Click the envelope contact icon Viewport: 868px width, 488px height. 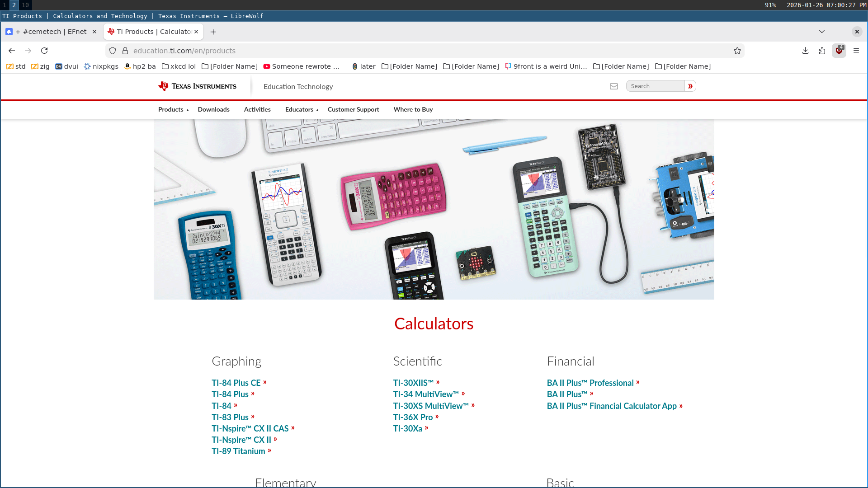613,86
